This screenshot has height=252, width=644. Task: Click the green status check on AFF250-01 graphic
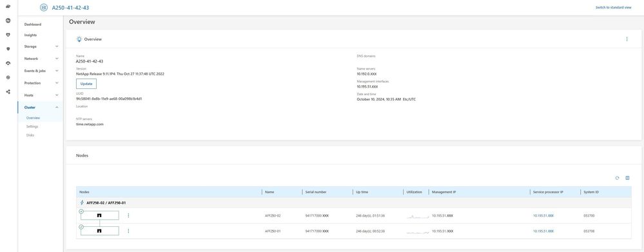click(x=81, y=227)
